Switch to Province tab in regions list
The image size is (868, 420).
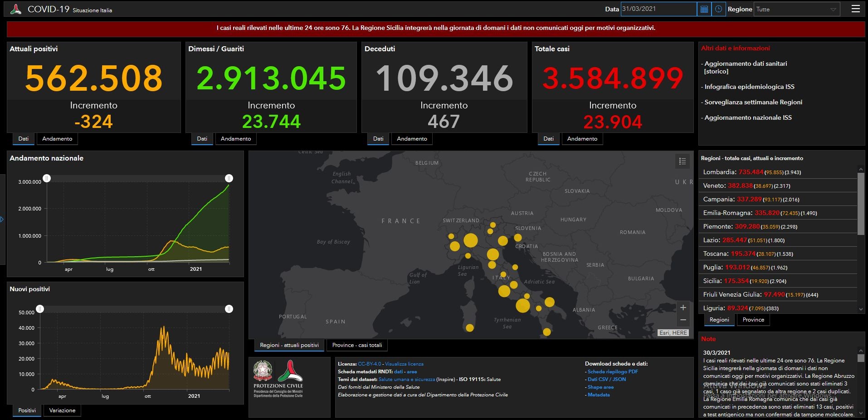(753, 320)
